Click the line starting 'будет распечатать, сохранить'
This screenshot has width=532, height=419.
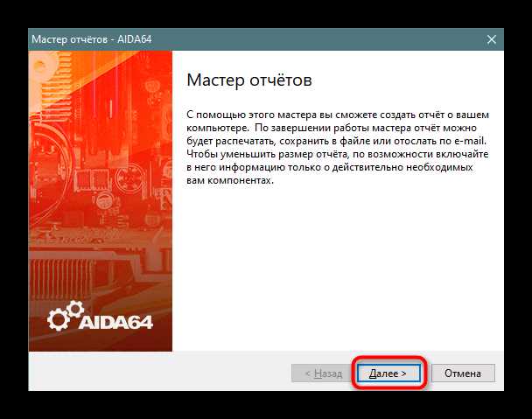coord(336,141)
